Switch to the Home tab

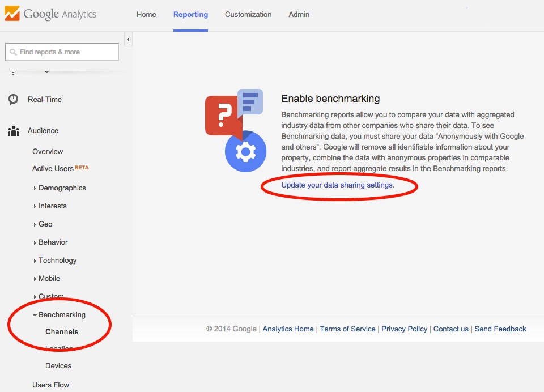click(146, 14)
